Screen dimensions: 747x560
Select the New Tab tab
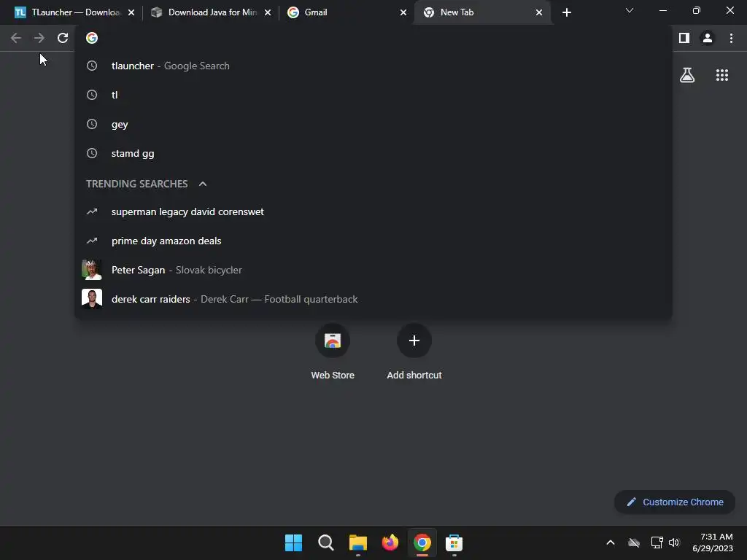tap(481, 12)
